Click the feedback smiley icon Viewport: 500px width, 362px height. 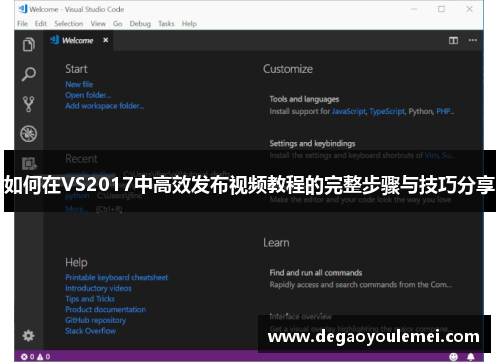click(x=453, y=357)
